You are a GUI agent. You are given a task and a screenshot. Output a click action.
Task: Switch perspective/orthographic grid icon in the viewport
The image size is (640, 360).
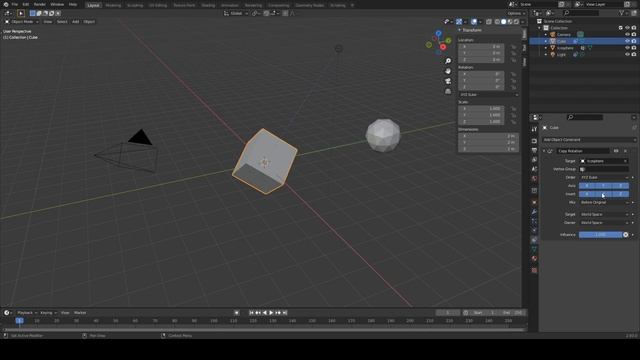click(x=448, y=91)
